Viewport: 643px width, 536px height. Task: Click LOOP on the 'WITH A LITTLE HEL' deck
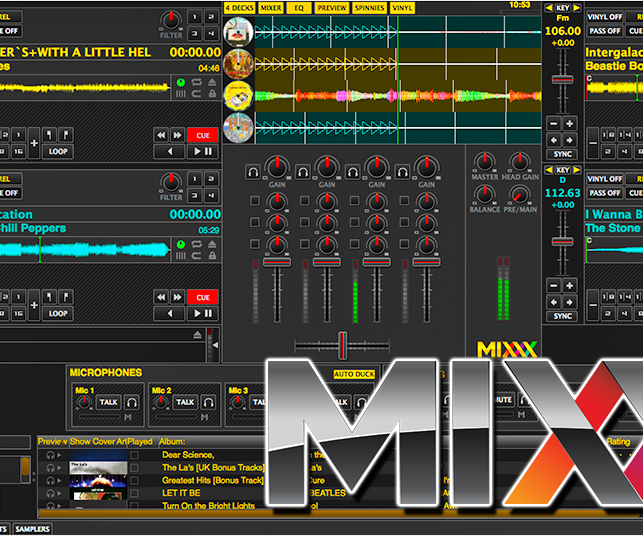point(58,151)
